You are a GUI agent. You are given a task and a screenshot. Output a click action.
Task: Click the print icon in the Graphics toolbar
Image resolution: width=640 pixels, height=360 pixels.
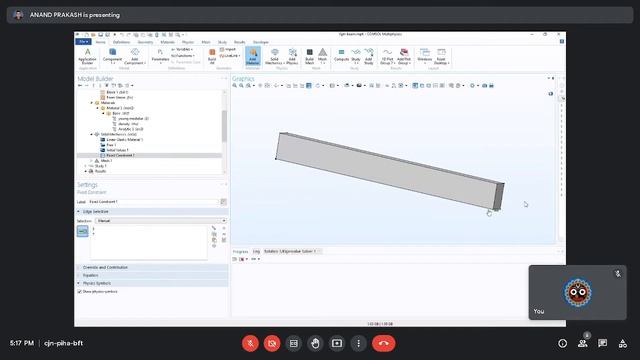pyautogui.click(x=491, y=86)
